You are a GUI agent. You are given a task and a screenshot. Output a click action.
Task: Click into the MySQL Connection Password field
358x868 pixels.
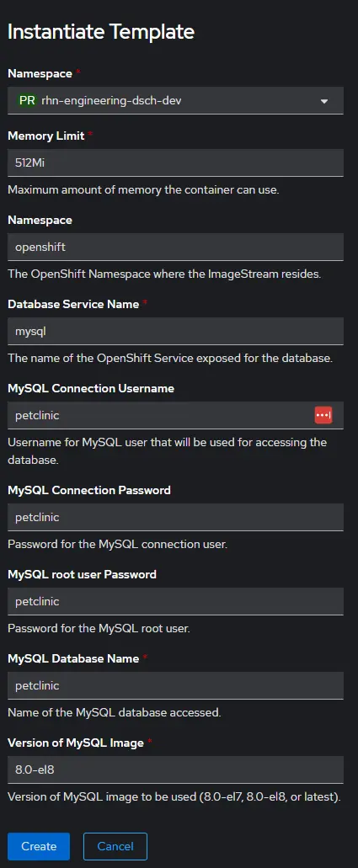(175, 517)
